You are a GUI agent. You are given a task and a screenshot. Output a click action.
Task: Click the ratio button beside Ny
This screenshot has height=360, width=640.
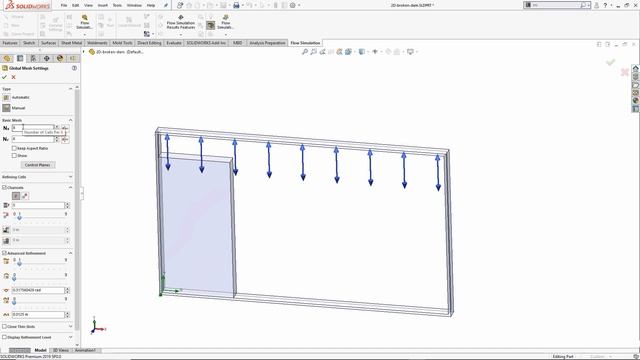[x=65, y=139]
